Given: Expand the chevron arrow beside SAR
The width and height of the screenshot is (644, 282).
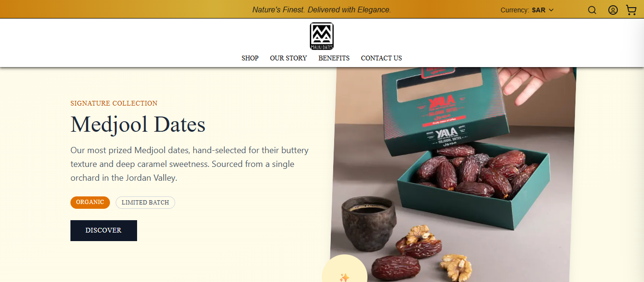Looking at the screenshot, I should point(551,10).
